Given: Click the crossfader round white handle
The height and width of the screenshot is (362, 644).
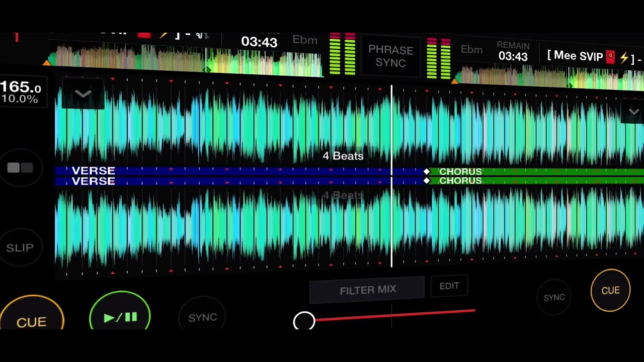Looking at the screenshot, I should pos(304,321).
